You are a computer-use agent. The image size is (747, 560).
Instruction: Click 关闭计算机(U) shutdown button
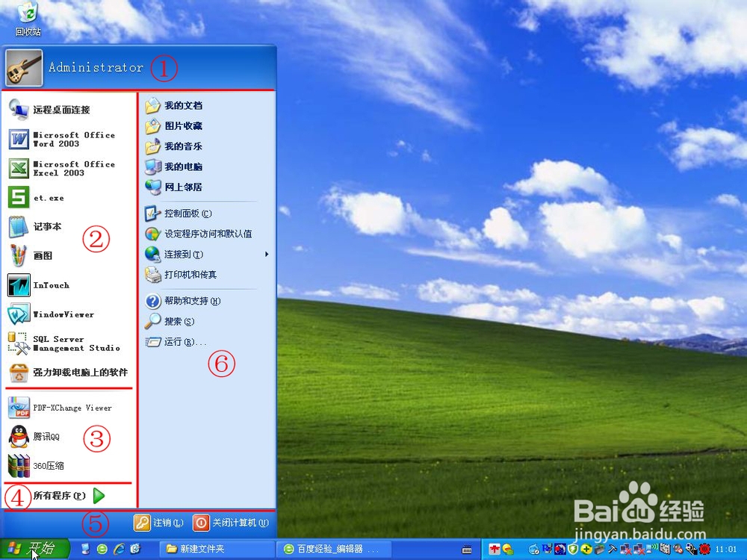tap(231, 523)
